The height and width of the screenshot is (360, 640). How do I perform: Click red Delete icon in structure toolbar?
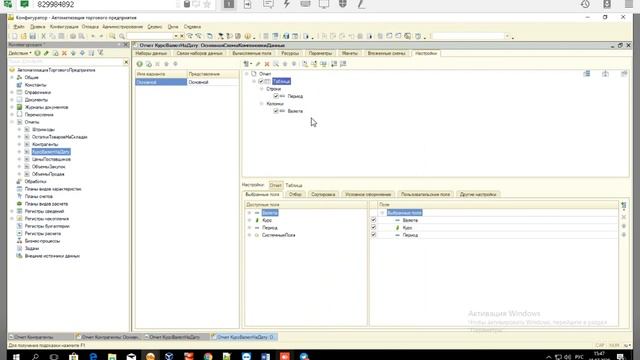click(267, 64)
